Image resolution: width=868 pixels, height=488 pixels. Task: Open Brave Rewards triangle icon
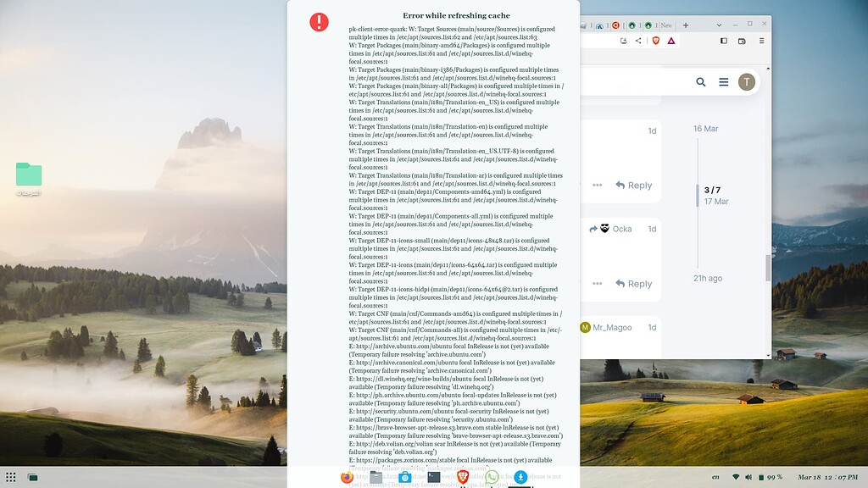(670, 41)
